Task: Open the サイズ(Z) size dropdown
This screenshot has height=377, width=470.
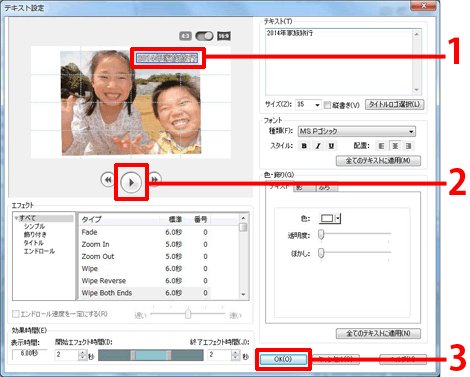Action: (x=317, y=105)
